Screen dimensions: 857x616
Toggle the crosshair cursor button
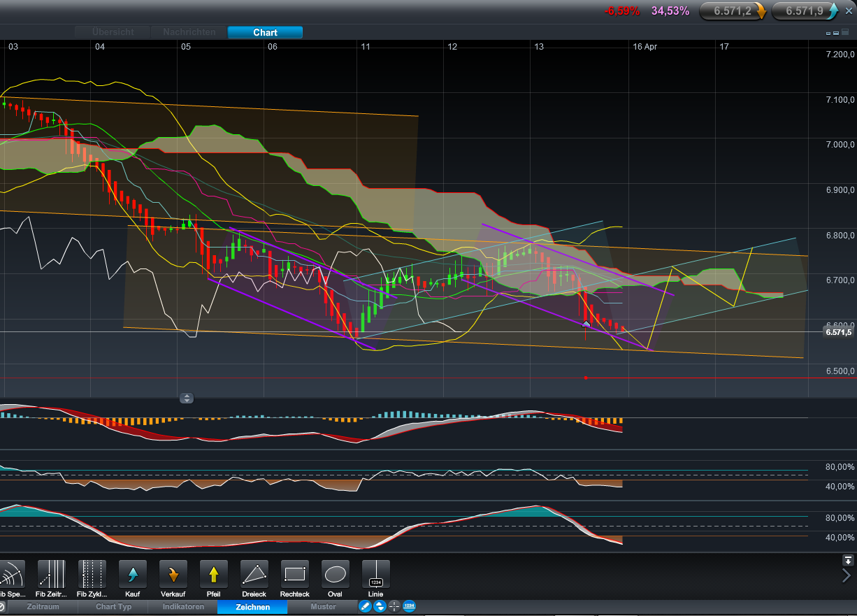(x=394, y=606)
